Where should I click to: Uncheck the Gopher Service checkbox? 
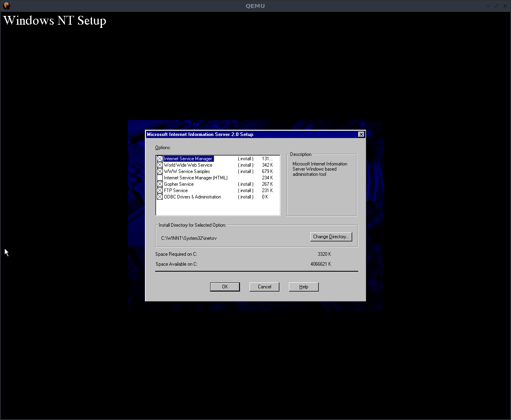[160, 184]
